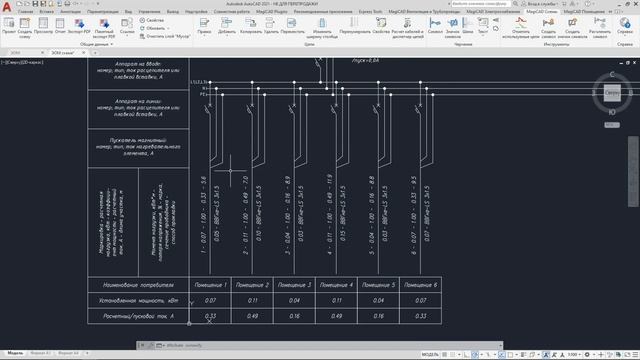The height and width of the screenshot is (360, 640).
Task: Toggle lineweight display in status bar
Action: [x=524, y=355]
